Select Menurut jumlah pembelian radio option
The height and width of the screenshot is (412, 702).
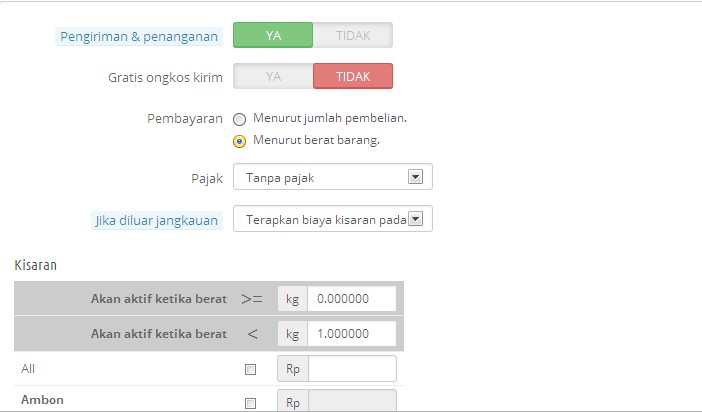pos(240,119)
